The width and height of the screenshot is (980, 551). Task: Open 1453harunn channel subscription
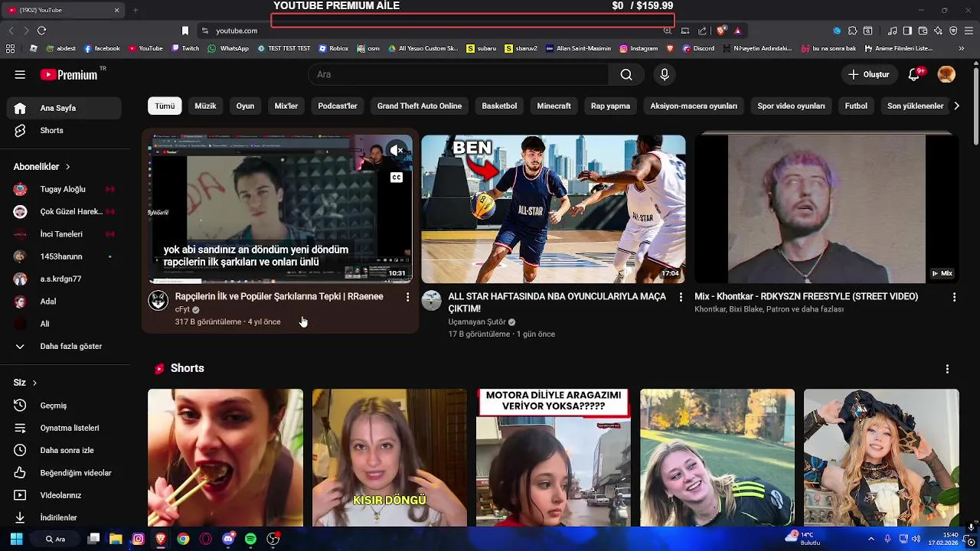pyautogui.click(x=64, y=256)
